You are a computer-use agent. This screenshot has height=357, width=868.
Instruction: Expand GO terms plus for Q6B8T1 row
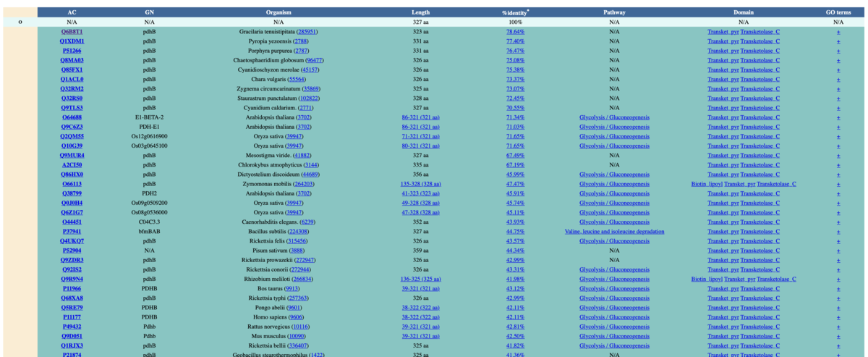click(x=838, y=32)
